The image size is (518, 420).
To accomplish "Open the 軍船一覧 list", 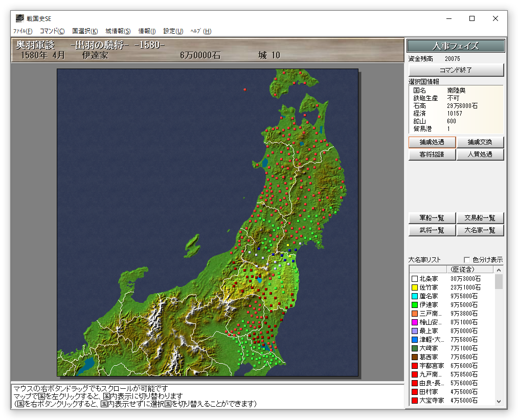I will 432,218.
